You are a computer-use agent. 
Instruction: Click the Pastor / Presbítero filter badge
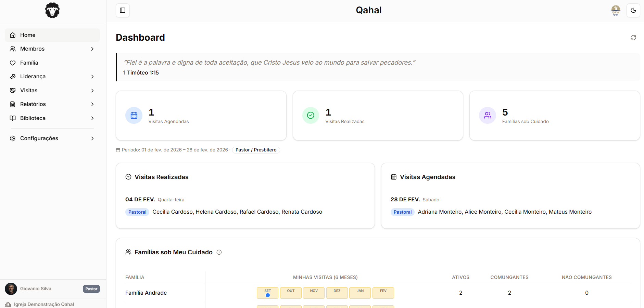256,150
